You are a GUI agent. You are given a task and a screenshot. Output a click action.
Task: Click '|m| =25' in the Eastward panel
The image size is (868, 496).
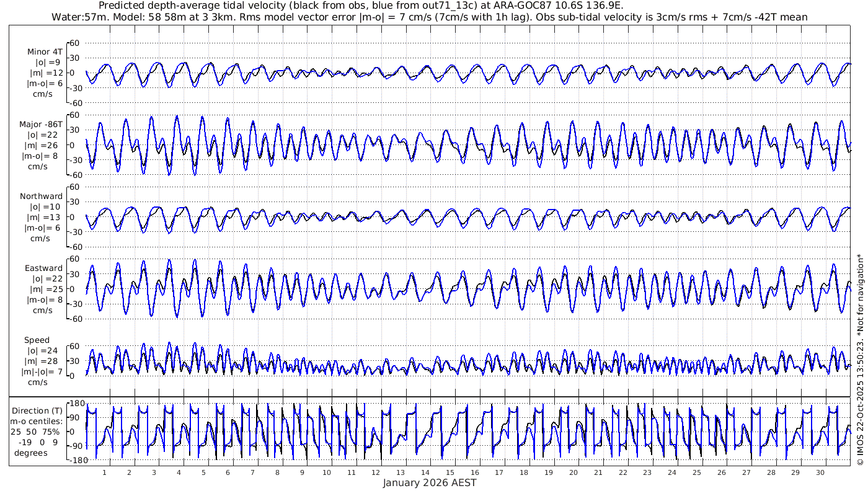click(45, 290)
